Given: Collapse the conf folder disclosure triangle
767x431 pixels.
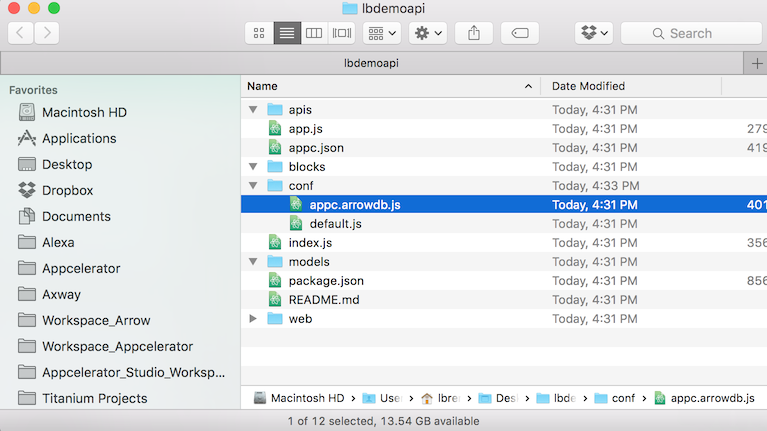Looking at the screenshot, I should tap(253, 186).
